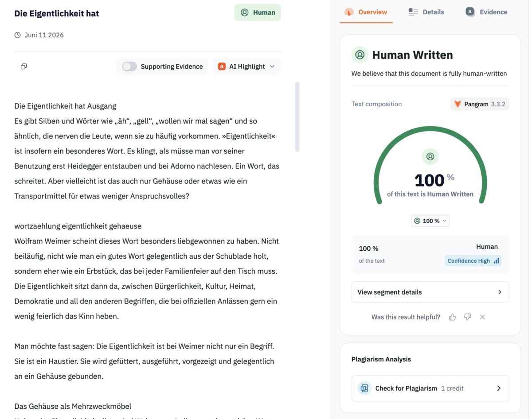
Task: Toggle the Supporting Evidence switch
Action: click(x=129, y=66)
